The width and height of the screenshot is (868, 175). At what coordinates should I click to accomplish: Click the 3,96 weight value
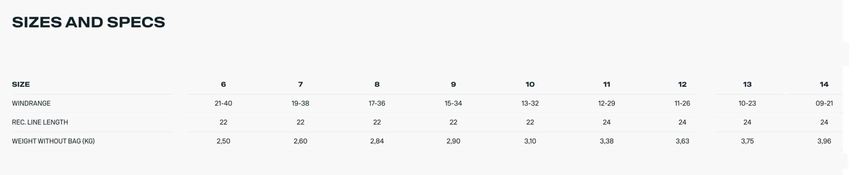point(824,141)
